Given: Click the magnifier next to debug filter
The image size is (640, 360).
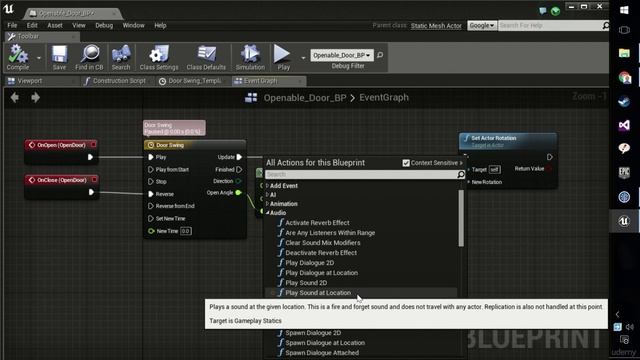Looking at the screenshot, I should pos(380,55).
